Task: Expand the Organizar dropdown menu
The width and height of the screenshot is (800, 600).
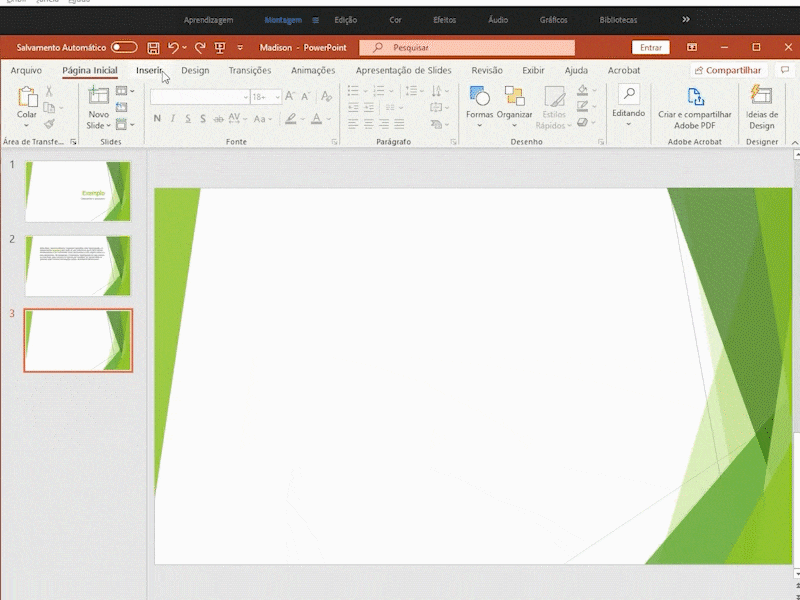Action: pos(514,126)
